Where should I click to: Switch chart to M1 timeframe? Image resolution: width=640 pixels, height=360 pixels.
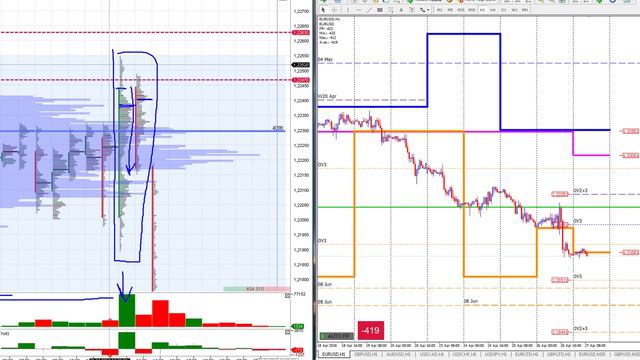point(439,10)
